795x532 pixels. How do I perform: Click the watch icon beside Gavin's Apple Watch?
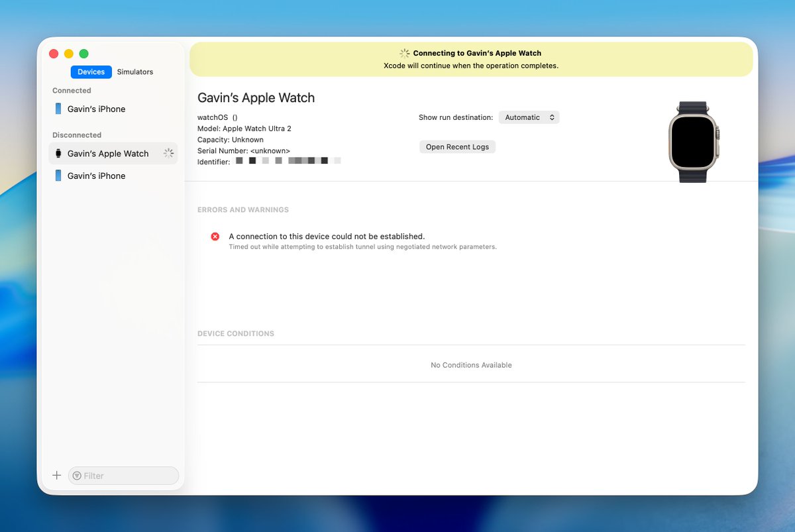(x=58, y=153)
